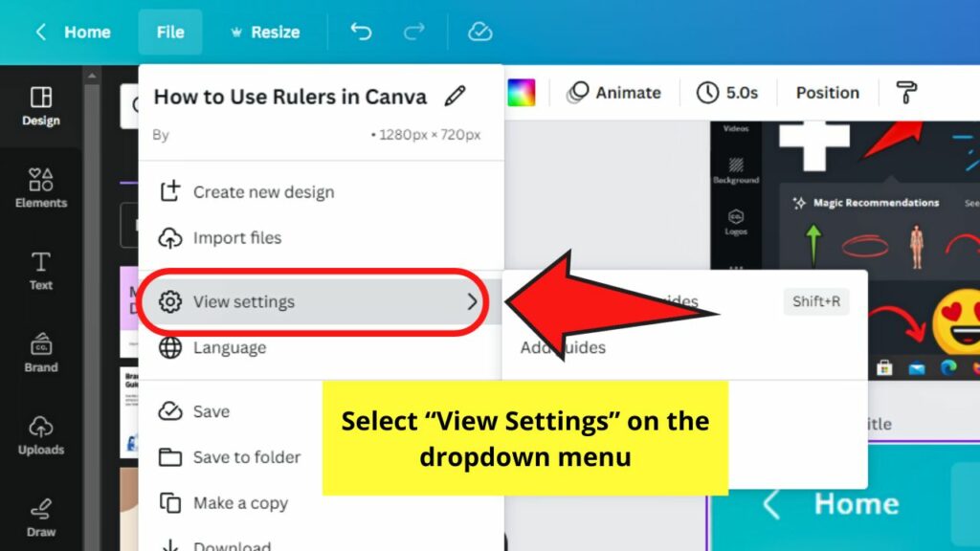Open the Elements panel in the sidebar
980x551 pixels.
[40, 187]
